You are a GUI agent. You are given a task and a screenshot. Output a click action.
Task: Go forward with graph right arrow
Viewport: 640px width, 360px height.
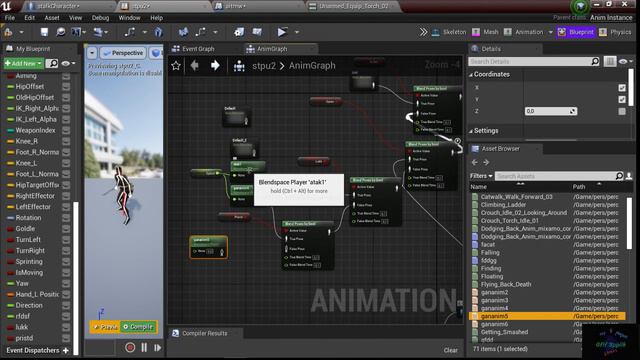[x=215, y=65]
